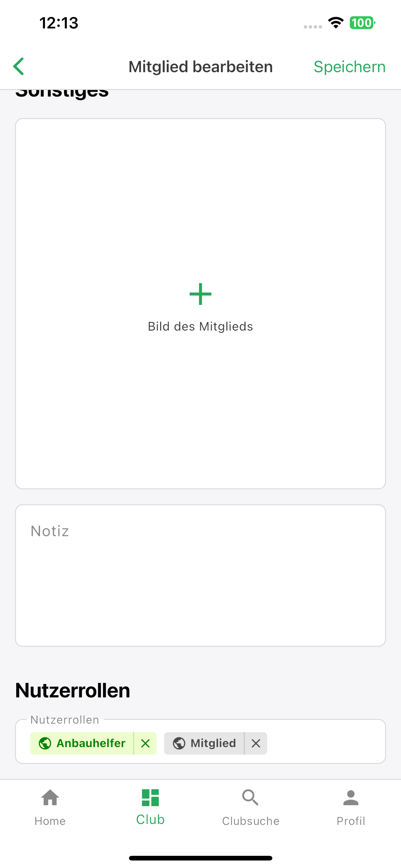
Task: Focus the Notiz text field
Action: [x=200, y=575]
